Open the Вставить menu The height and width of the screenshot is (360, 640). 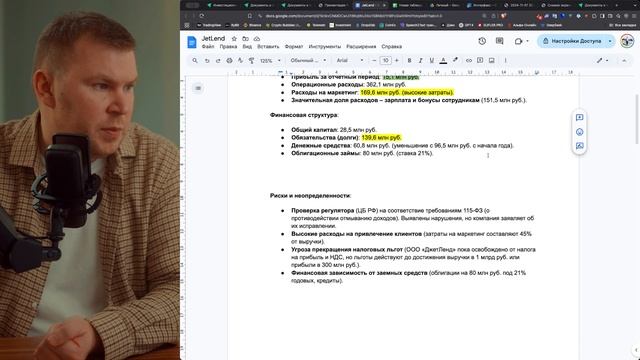268,47
